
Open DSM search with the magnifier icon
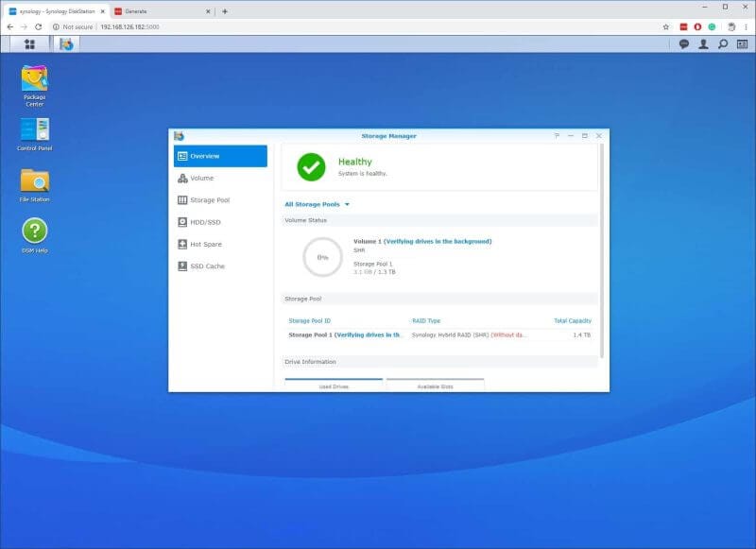tap(723, 43)
